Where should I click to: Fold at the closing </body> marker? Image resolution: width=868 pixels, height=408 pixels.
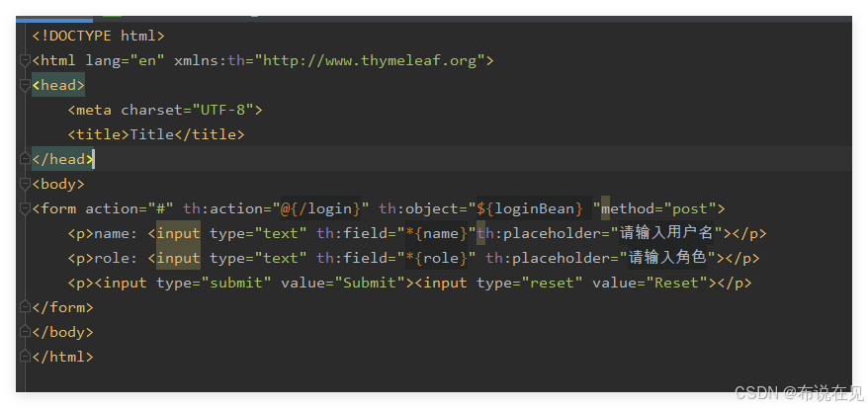coord(25,332)
